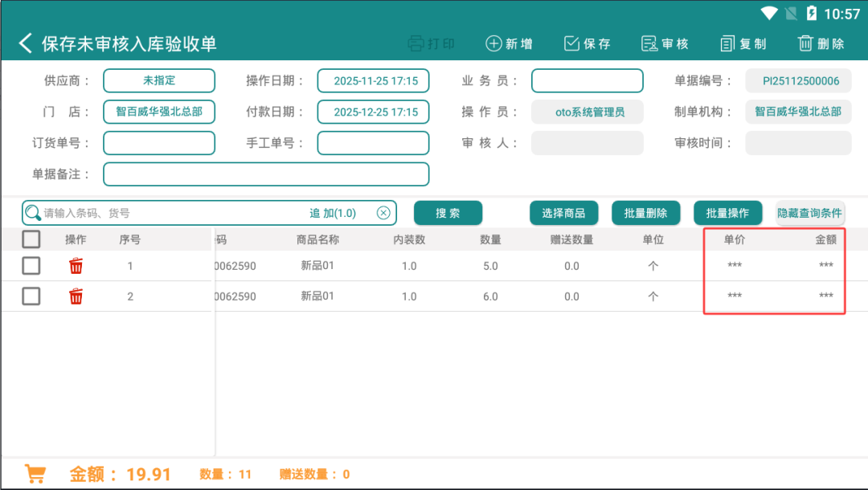Clear the search box with X icon
The width and height of the screenshot is (868, 490).
click(x=383, y=213)
